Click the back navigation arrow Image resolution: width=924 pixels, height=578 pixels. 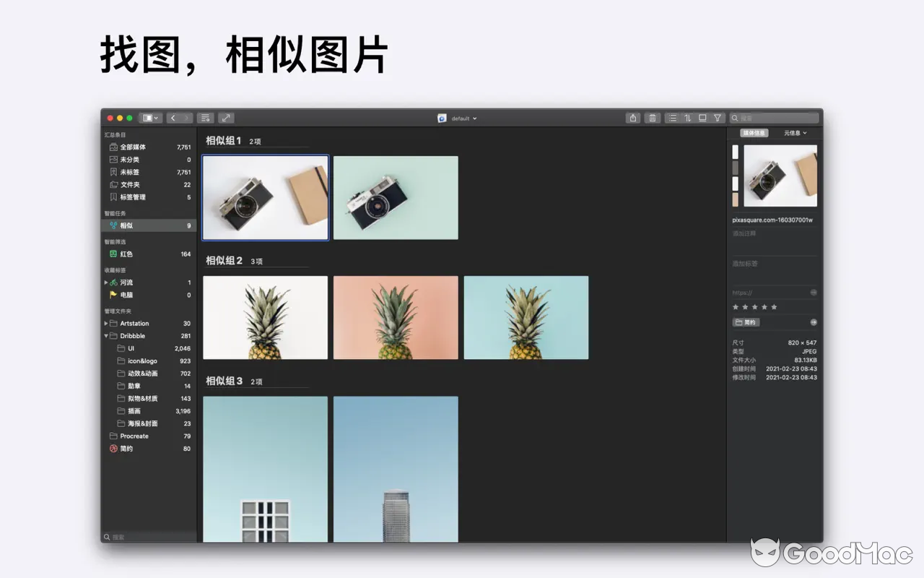pos(173,117)
